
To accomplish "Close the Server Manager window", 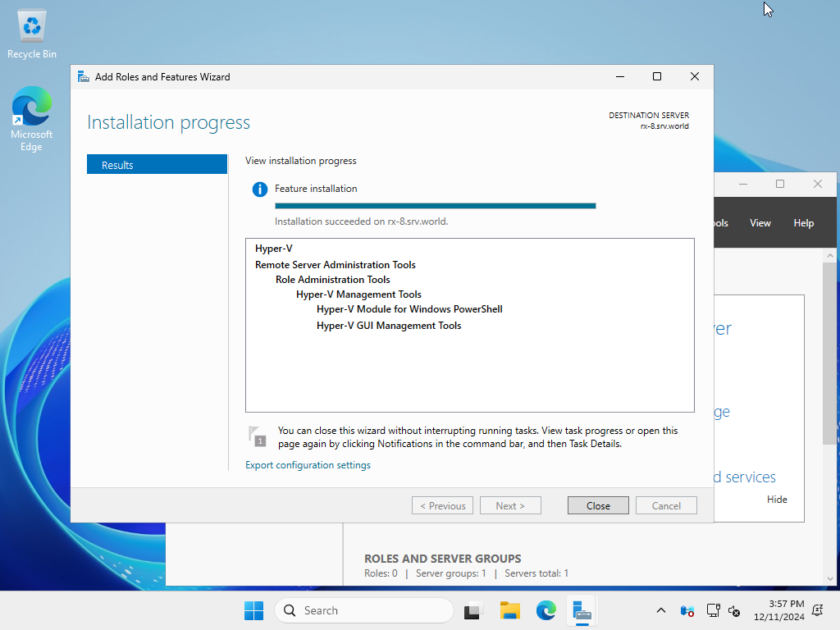I will (818, 185).
